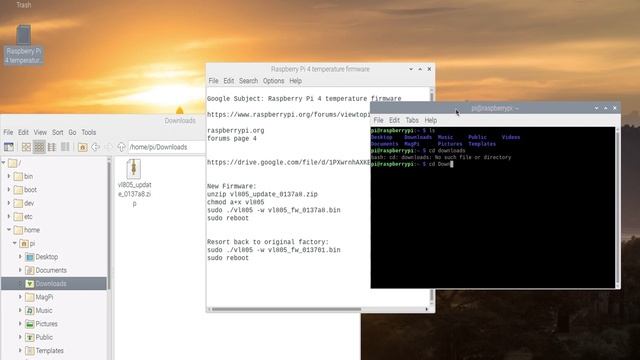The height and width of the screenshot is (360, 640).
Task: Click the raspberrypi.org forums URL line
Action: (289, 114)
